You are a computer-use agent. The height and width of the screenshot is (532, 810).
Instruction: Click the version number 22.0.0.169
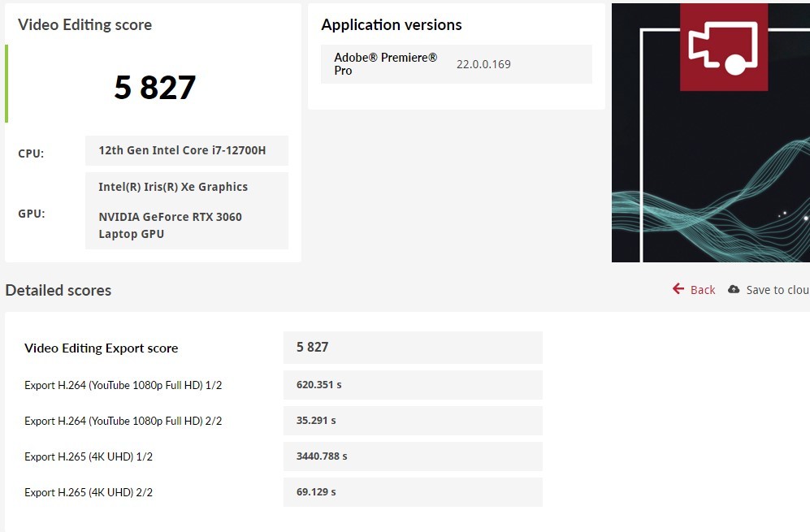[483, 64]
